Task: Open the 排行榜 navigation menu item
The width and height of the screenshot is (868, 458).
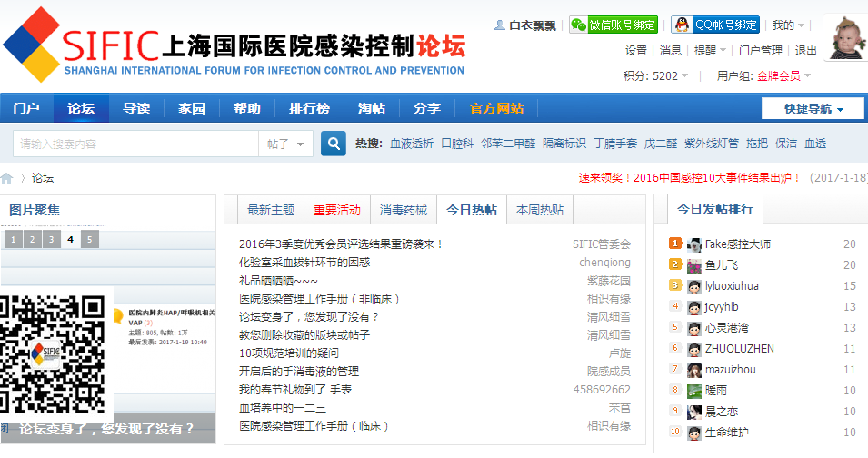Action: (x=309, y=108)
